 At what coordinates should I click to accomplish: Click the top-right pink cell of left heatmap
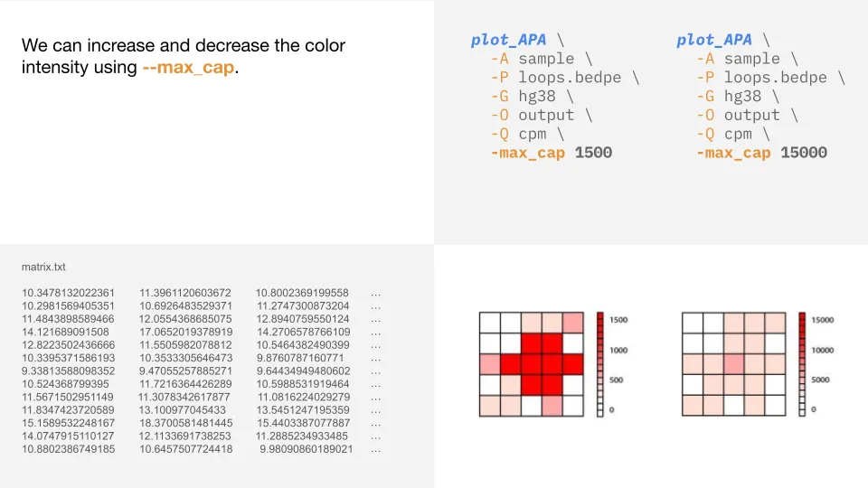point(573,323)
